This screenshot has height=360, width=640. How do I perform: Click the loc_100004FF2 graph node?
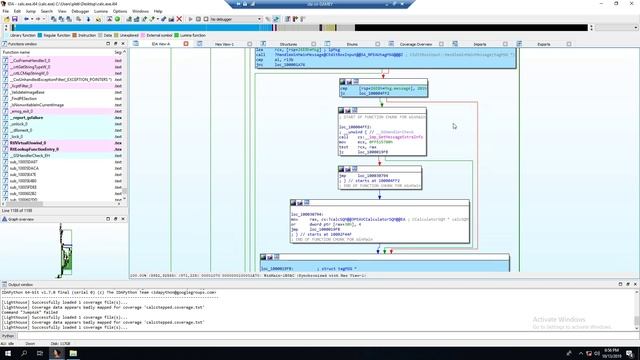(382, 131)
